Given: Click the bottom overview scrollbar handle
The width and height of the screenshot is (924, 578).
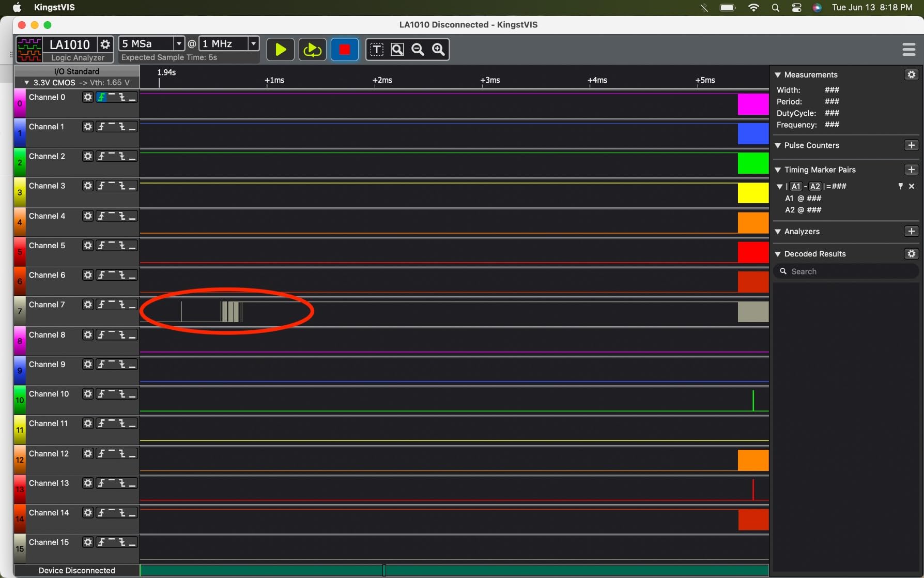Looking at the screenshot, I should 384,570.
